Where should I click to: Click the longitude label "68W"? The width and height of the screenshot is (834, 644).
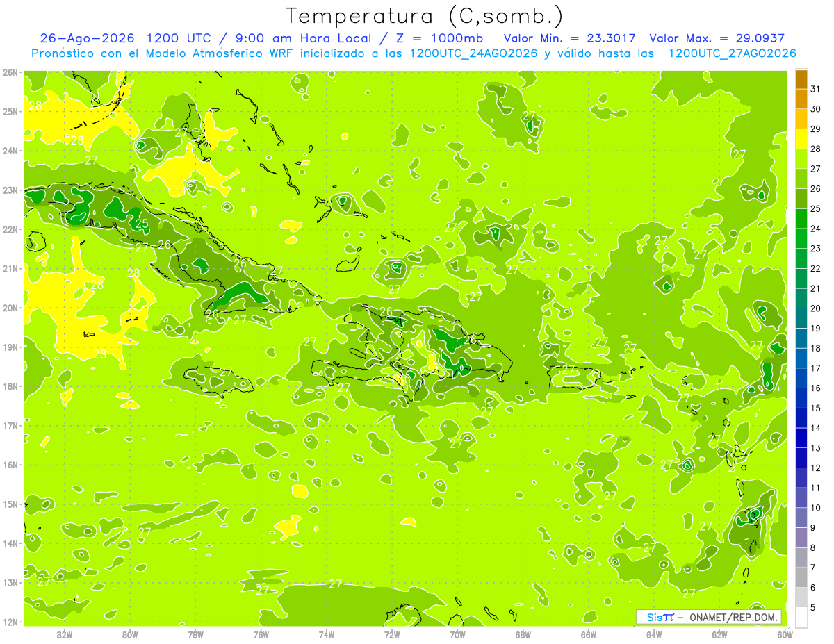(523, 635)
